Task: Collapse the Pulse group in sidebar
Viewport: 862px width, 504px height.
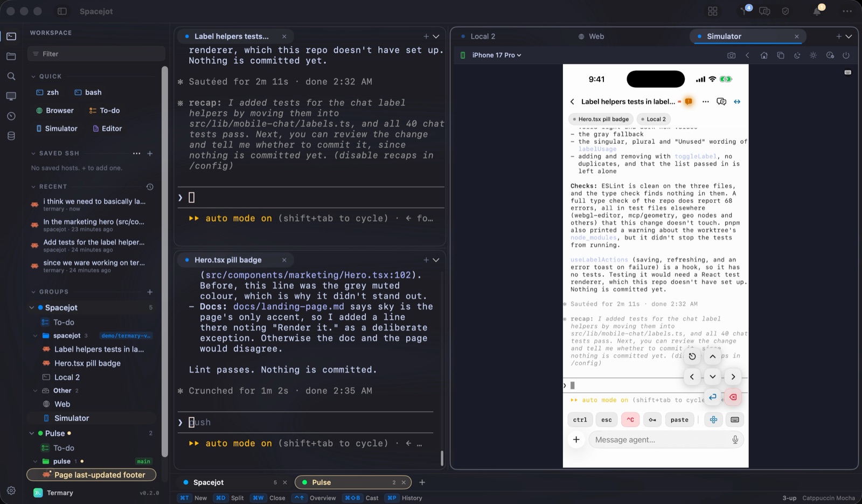Action: pos(32,433)
